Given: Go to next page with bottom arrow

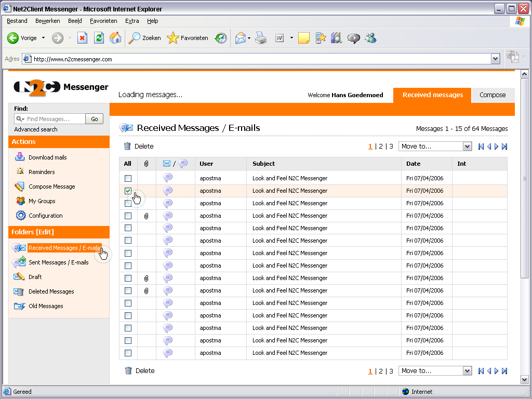Looking at the screenshot, I should [496, 371].
